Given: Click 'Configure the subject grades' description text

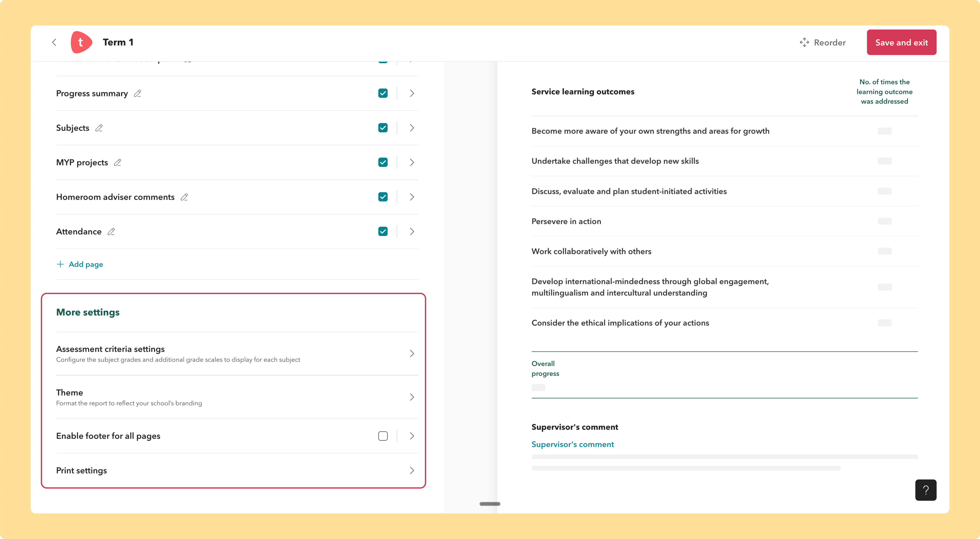Looking at the screenshot, I should click(178, 360).
